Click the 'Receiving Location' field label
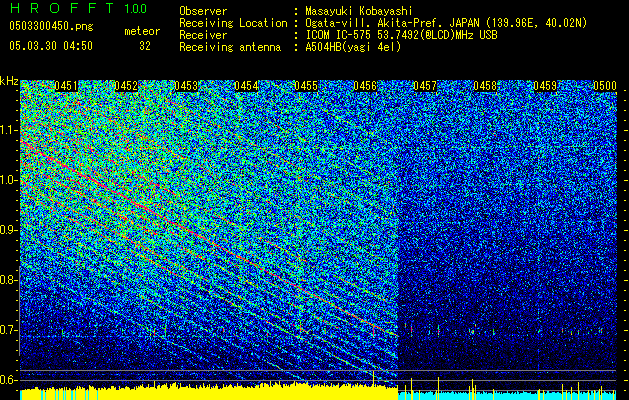The image size is (629, 400). pos(233,23)
